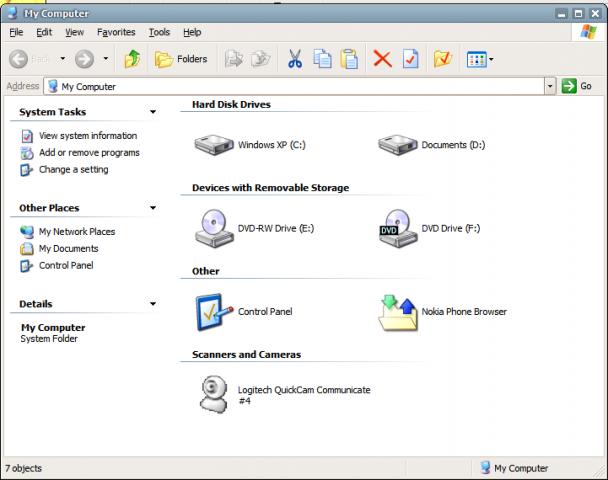Click the My Documents sidebar icon
608x480 pixels.
click(x=27, y=249)
